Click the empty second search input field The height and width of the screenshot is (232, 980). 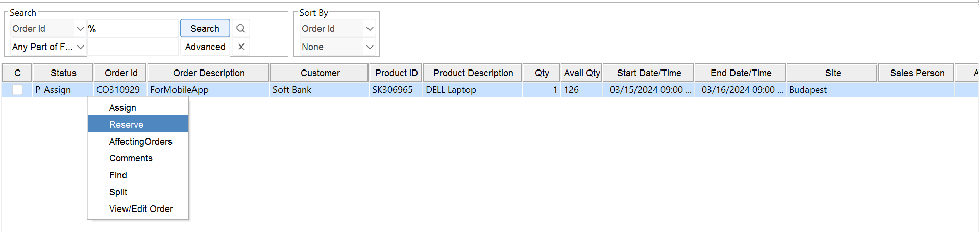coord(133,47)
